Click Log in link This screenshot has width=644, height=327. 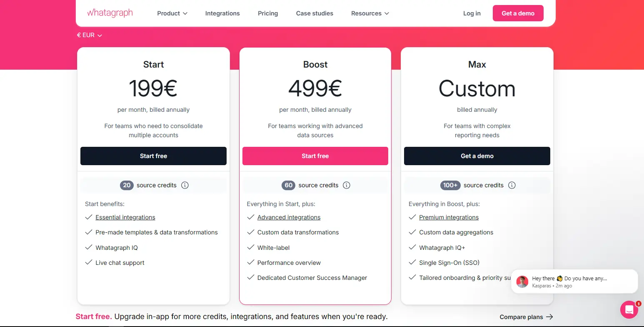(x=472, y=13)
